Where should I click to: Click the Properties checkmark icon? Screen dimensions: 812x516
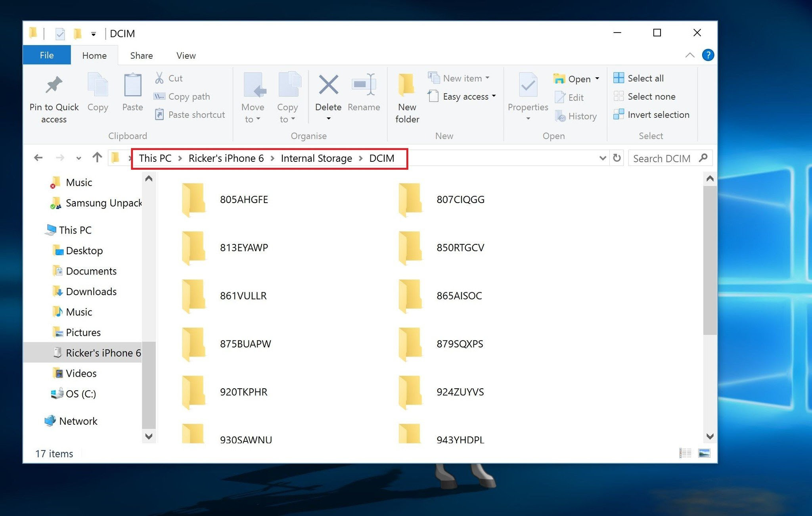coord(528,84)
